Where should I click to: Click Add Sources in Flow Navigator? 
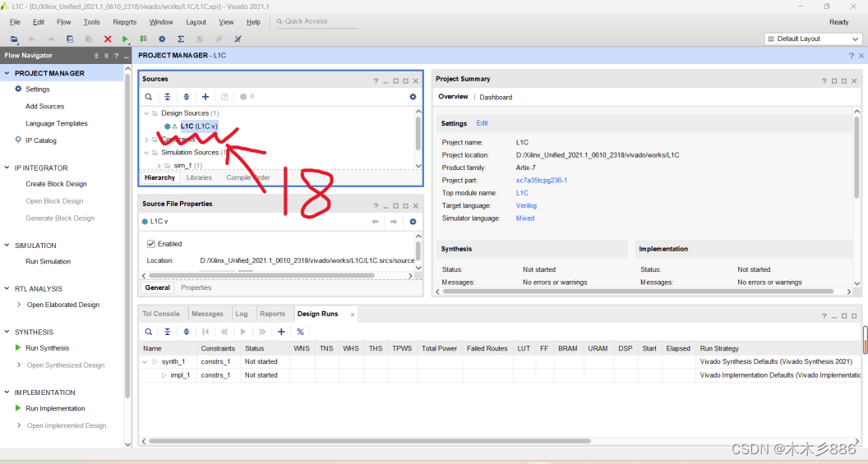pos(45,106)
